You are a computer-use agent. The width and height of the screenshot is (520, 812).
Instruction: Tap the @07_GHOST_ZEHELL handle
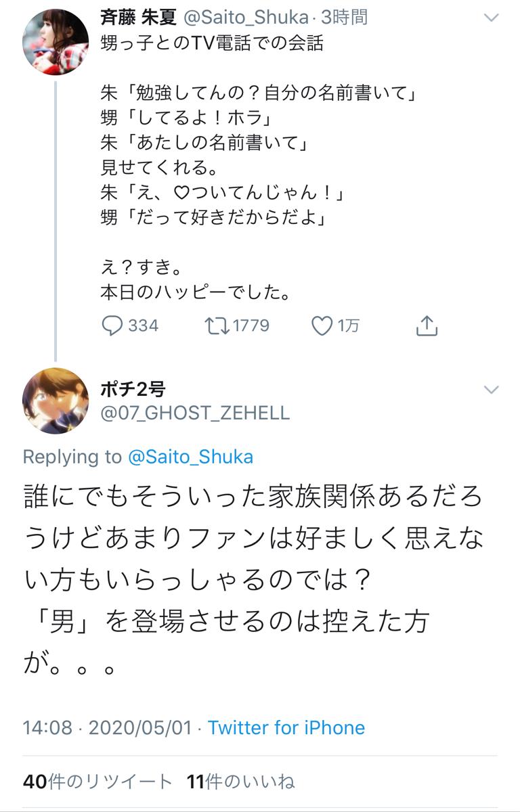tap(195, 412)
